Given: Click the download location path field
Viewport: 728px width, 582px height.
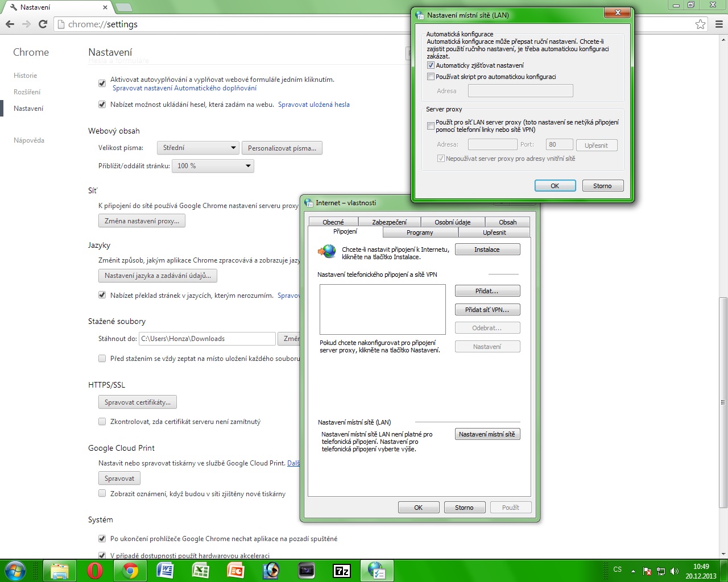Looking at the screenshot, I should pyautogui.click(x=207, y=339).
